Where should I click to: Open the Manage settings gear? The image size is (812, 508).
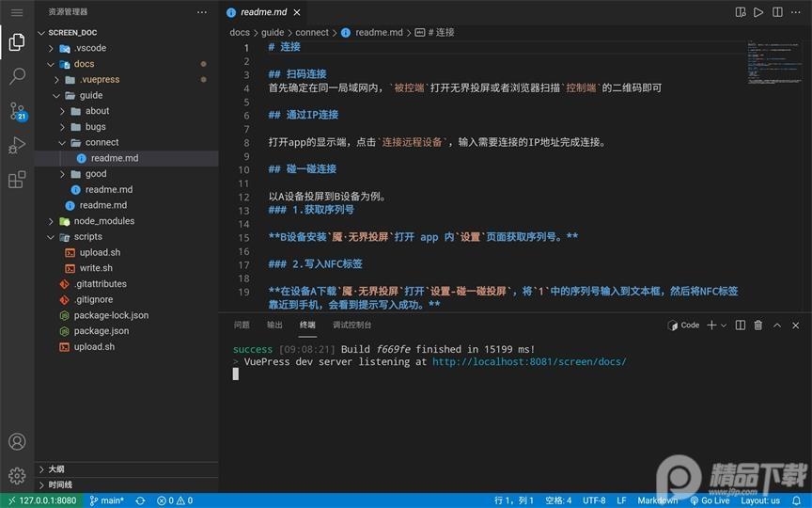point(17,475)
